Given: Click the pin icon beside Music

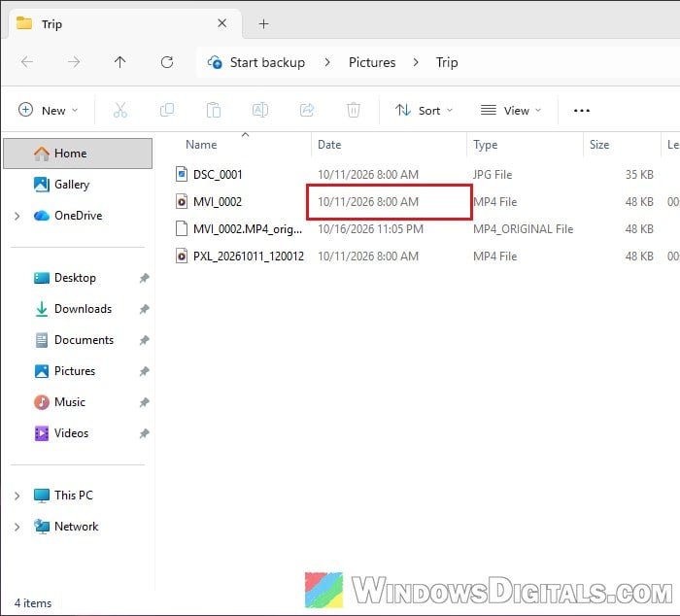Looking at the screenshot, I should click(145, 402).
